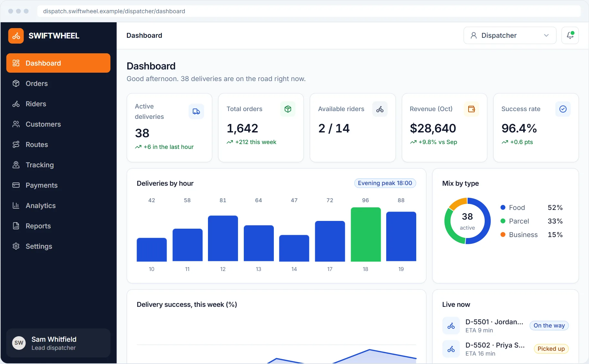Click the Food 52% percentage value
589x364 pixels.
coord(555,207)
